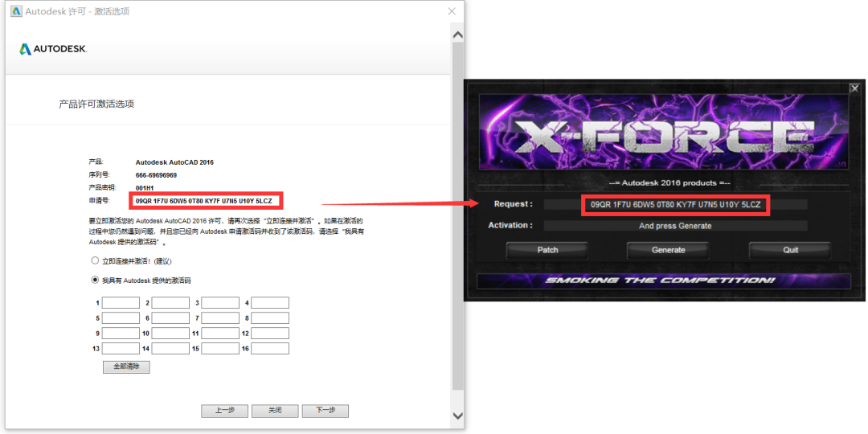Click activation code field 6
The height and width of the screenshot is (434, 868).
click(170, 318)
